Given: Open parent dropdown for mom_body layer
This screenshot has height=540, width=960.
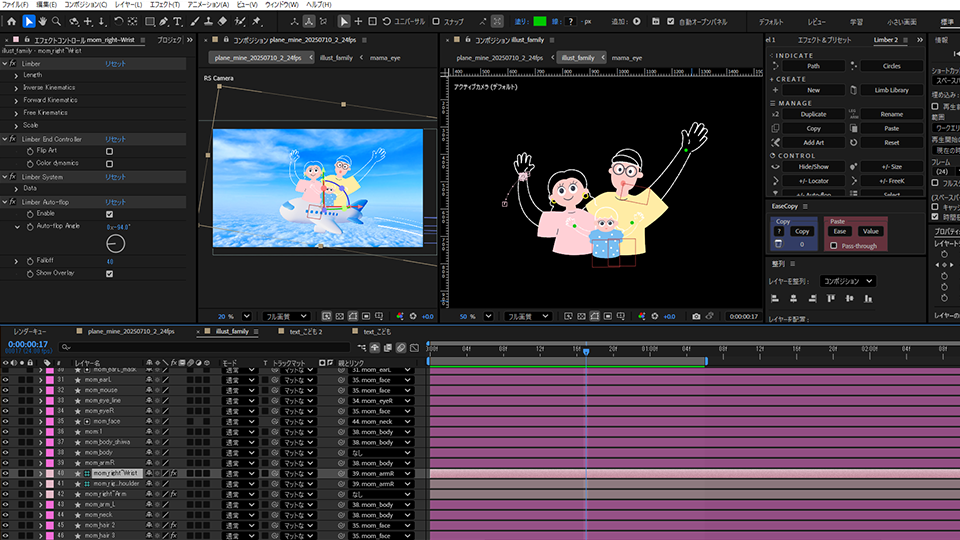Looking at the screenshot, I should (x=382, y=453).
